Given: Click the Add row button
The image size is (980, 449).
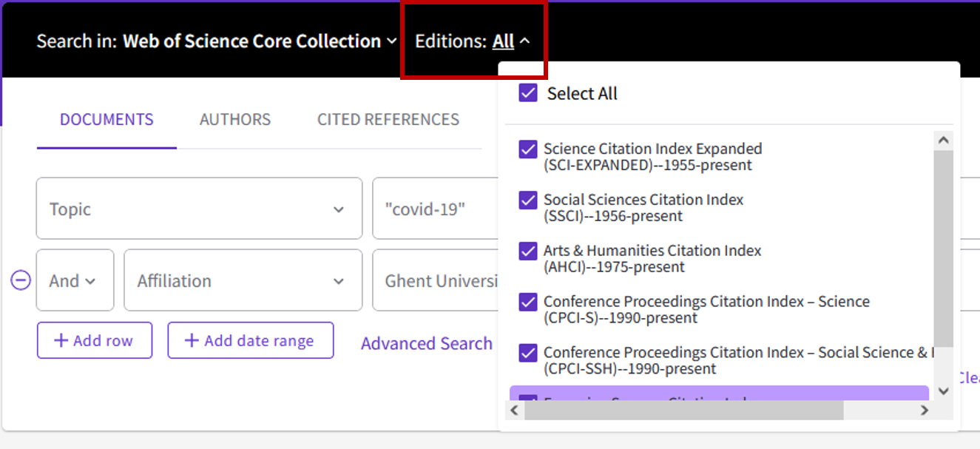Looking at the screenshot, I should coord(95,340).
